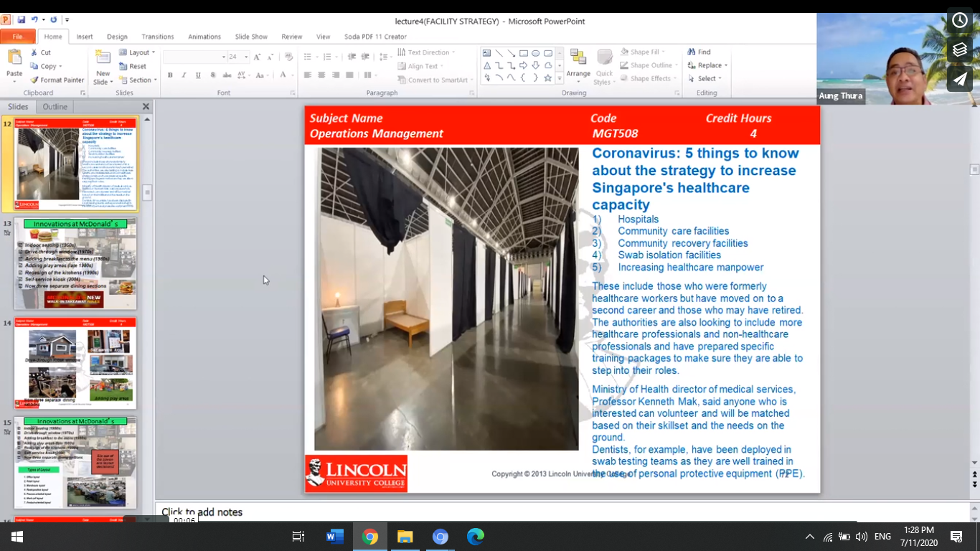980x551 pixels.
Task: Increase font size with grow font icon
Action: [257, 57]
